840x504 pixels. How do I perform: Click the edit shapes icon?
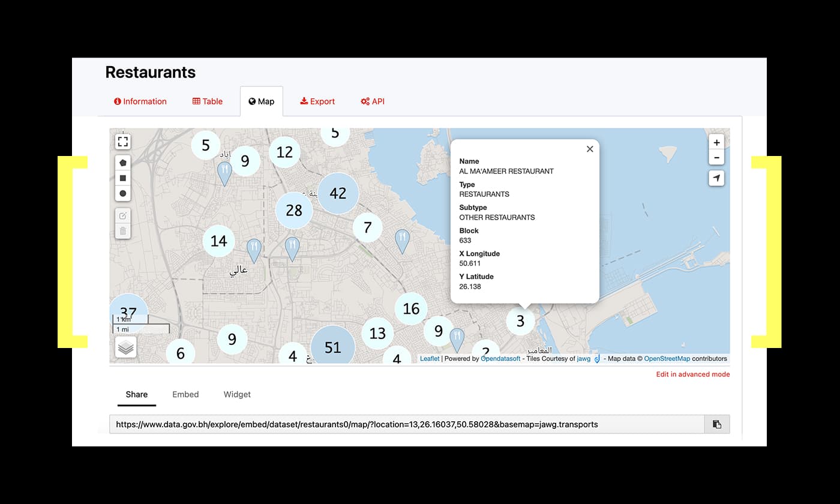pyautogui.click(x=123, y=216)
